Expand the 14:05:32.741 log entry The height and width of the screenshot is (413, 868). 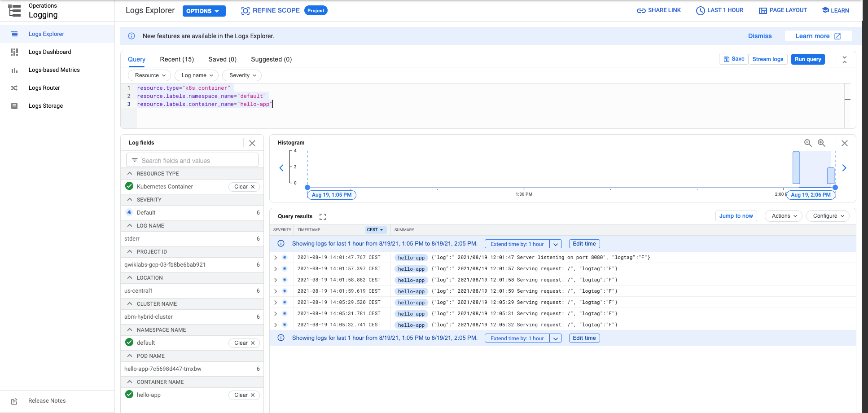pyautogui.click(x=276, y=325)
